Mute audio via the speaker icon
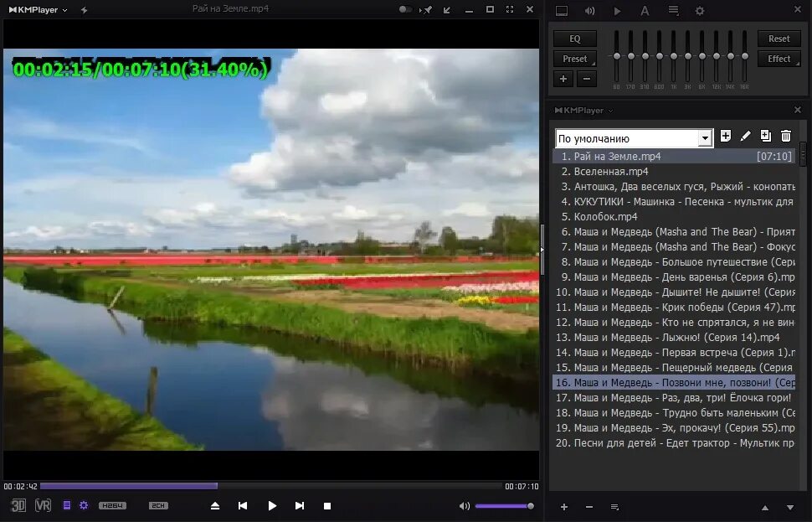The width and height of the screenshot is (812, 522). 465,506
